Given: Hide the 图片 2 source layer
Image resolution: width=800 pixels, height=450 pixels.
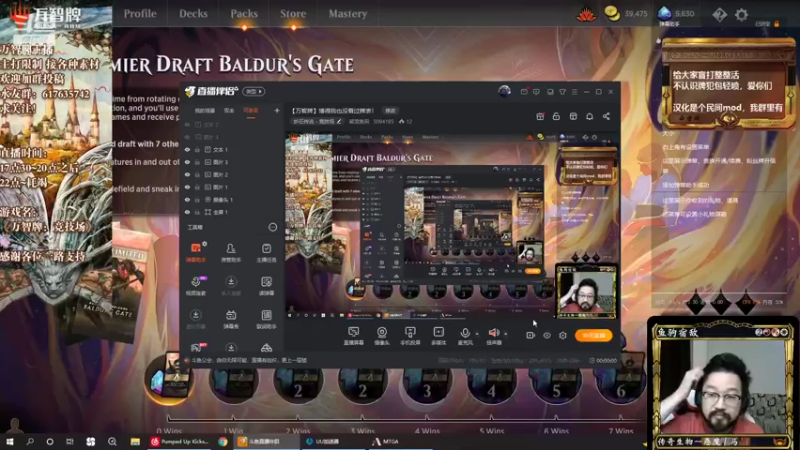Looking at the screenshot, I should (187, 174).
